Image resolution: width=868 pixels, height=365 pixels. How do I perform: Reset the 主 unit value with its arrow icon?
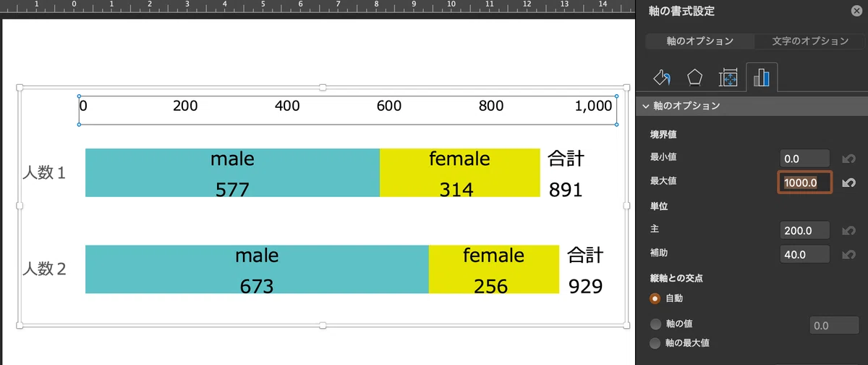click(849, 231)
